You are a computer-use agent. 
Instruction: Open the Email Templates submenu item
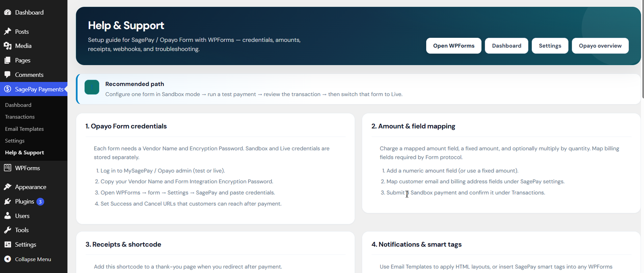pos(24,129)
